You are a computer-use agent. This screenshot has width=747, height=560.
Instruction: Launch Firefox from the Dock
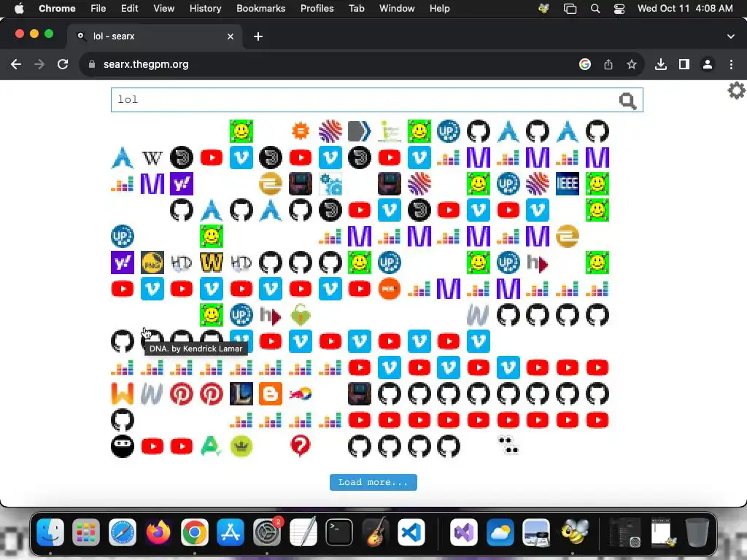(x=158, y=532)
